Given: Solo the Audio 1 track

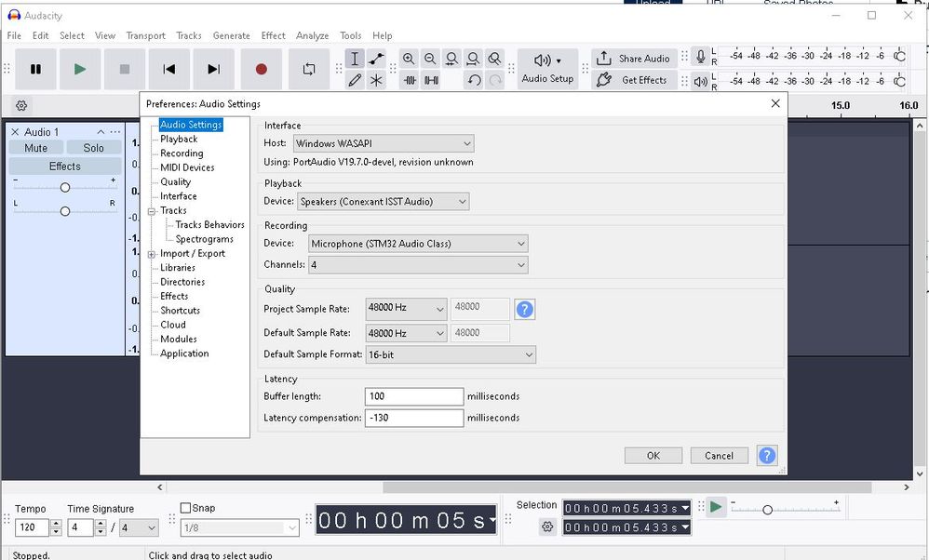Looking at the screenshot, I should click(x=94, y=148).
